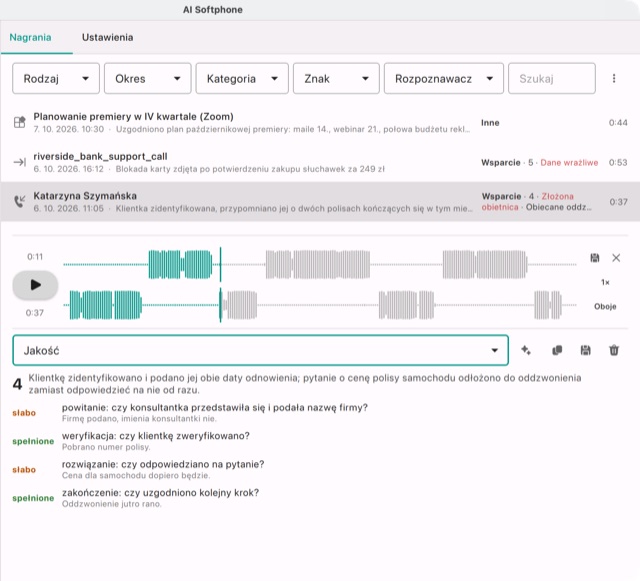The width and height of the screenshot is (640, 581).
Task: Click the zakończenie criterion question
Action: point(160,493)
